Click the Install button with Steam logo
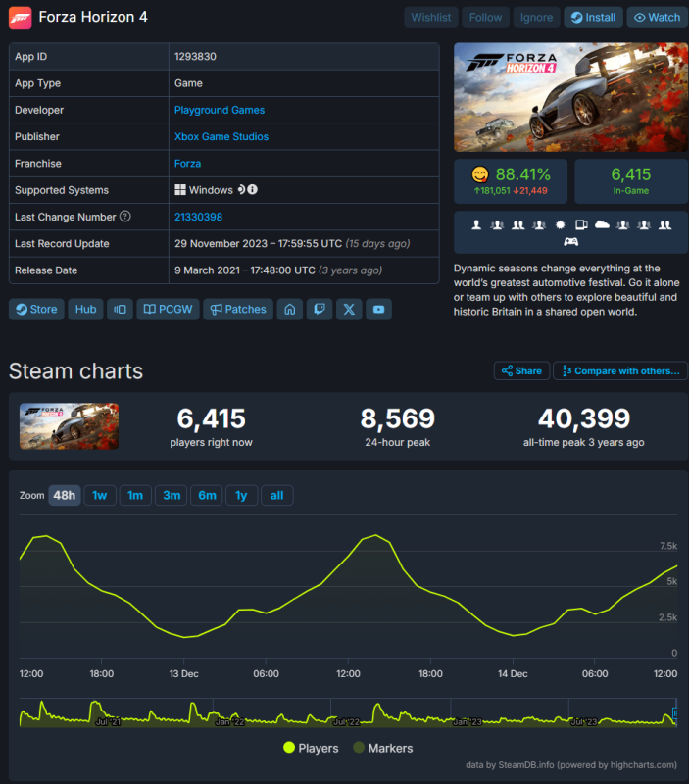The height and width of the screenshot is (784, 689). (x=593, y=18)
